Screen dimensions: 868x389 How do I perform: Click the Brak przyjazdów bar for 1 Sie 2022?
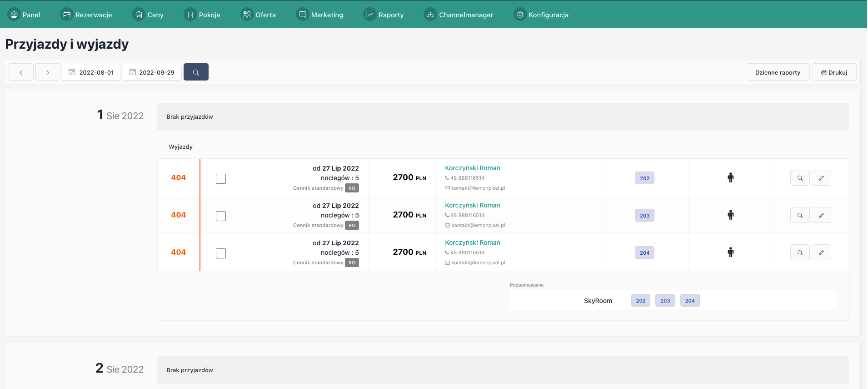(x=503, y=116)
